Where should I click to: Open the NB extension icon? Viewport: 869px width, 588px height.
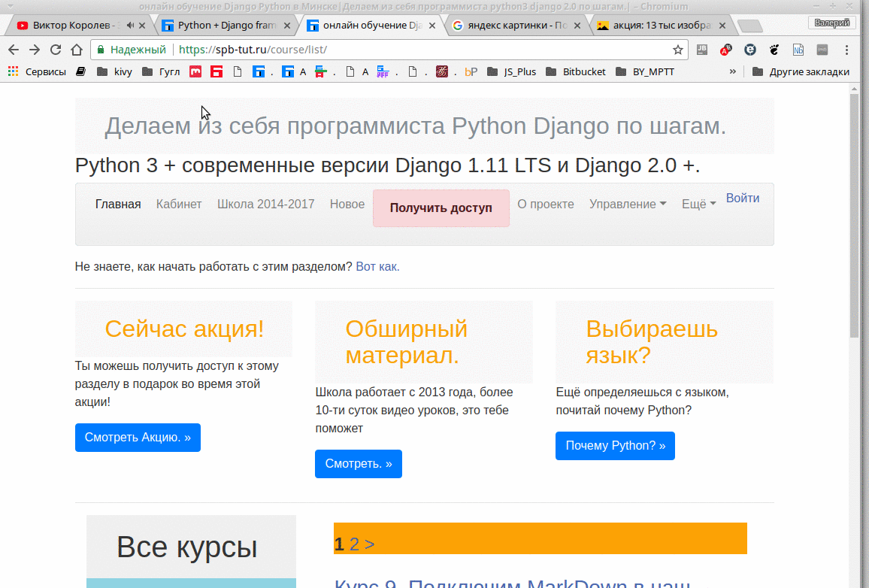(798, 50)
